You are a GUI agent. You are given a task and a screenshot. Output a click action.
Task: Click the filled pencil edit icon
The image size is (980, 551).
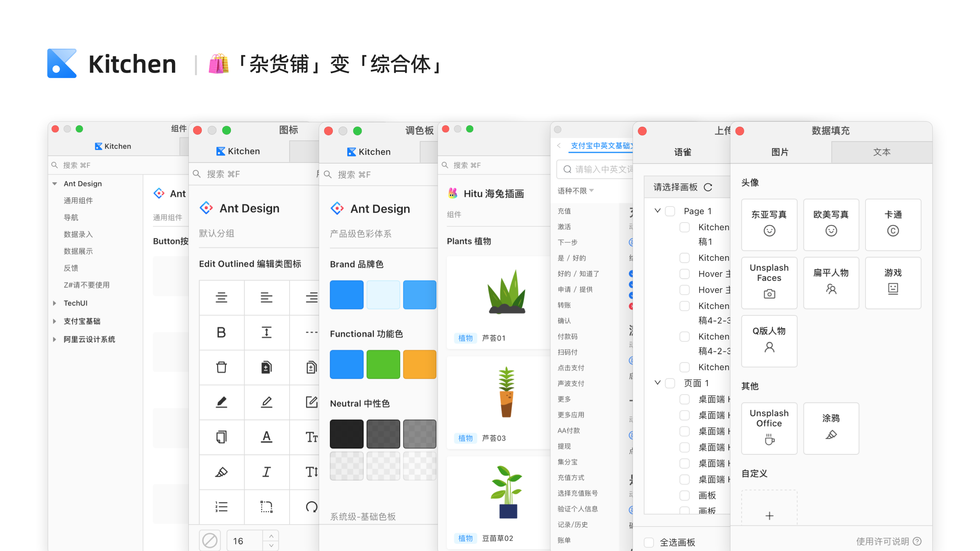tap(221, 402)
